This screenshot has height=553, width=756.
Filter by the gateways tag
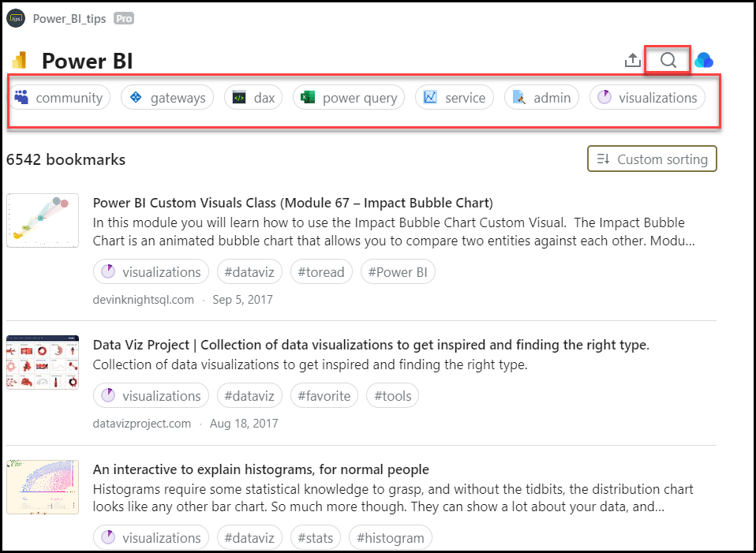pyautogui.click(x=167, y=98)
